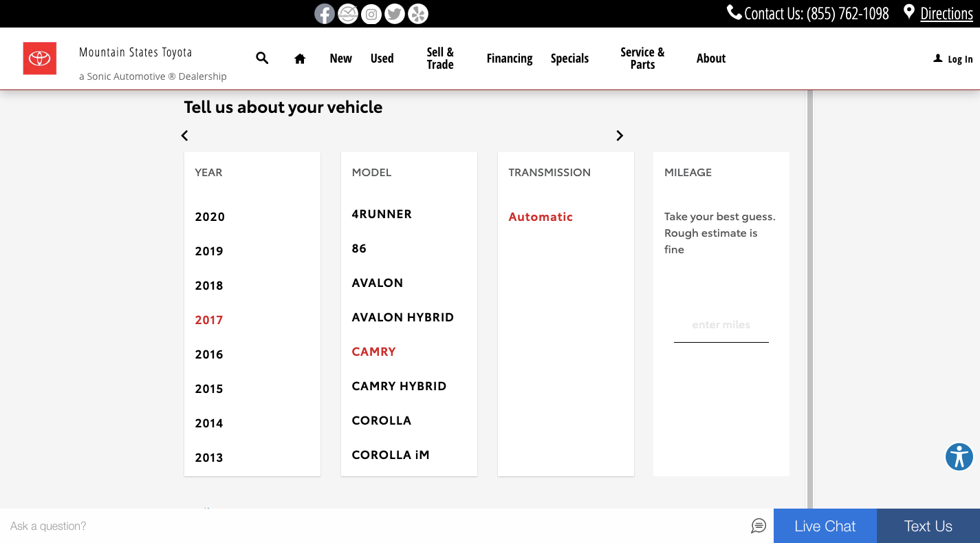Open the New menu
The image size is (980, 543).
pos(340,58)
